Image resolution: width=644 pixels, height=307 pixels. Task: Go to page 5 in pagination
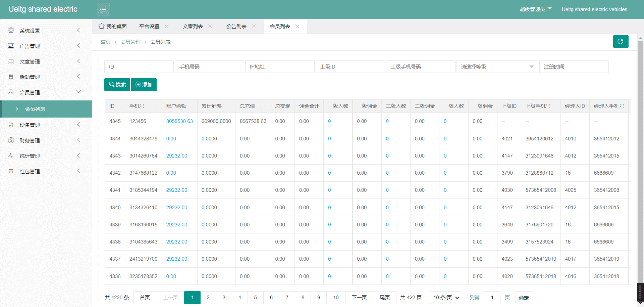[255, 298]
